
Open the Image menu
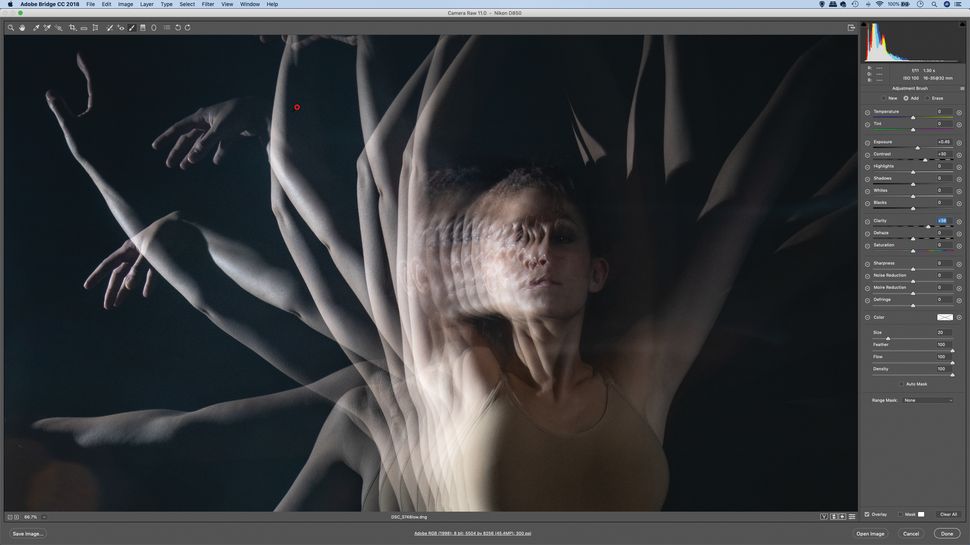pyautogui.click(x=126, y=4)
